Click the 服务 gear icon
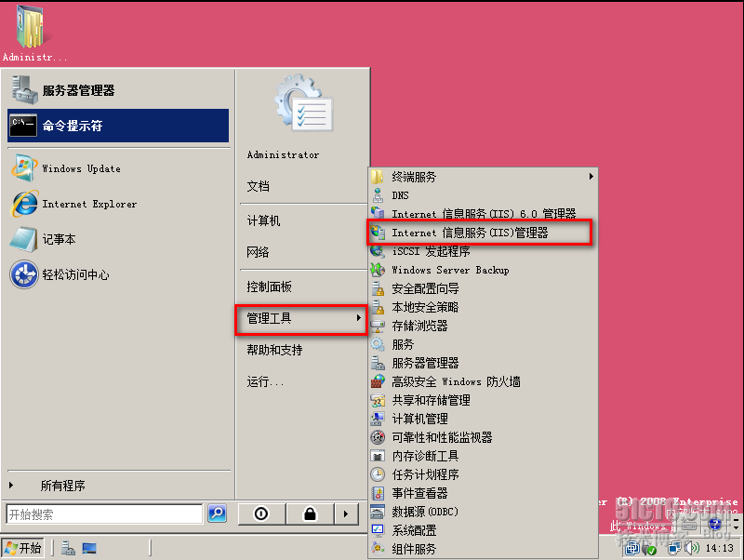The width and height of the screenshot is (744, 560). 378,344
